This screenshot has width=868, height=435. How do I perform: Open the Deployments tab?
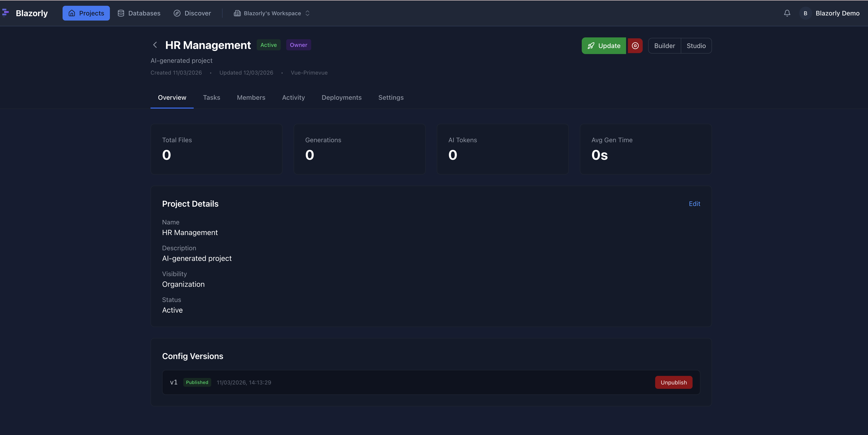(x=341, y=97)
